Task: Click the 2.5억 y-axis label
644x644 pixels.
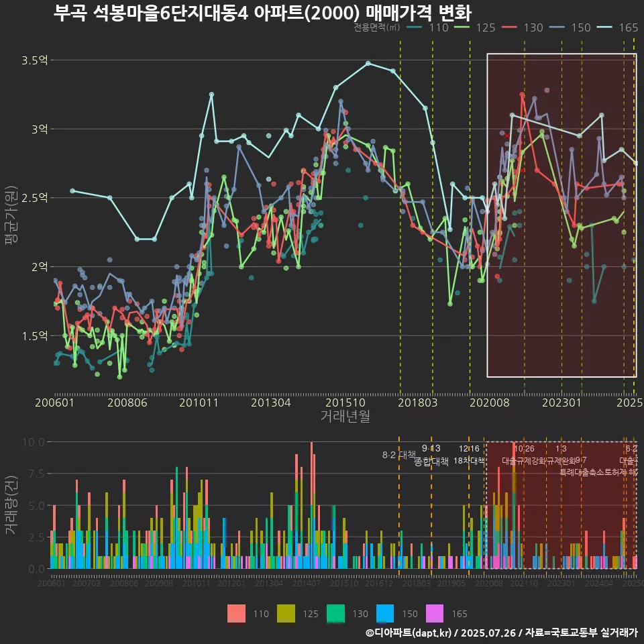Action: click(35, 198)
